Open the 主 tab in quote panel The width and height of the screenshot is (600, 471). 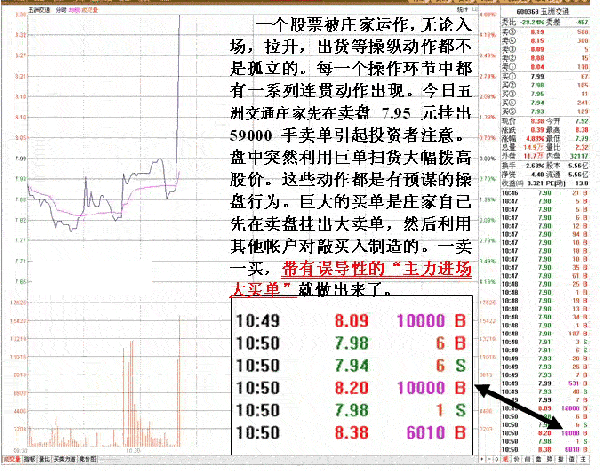coord(583,459)
